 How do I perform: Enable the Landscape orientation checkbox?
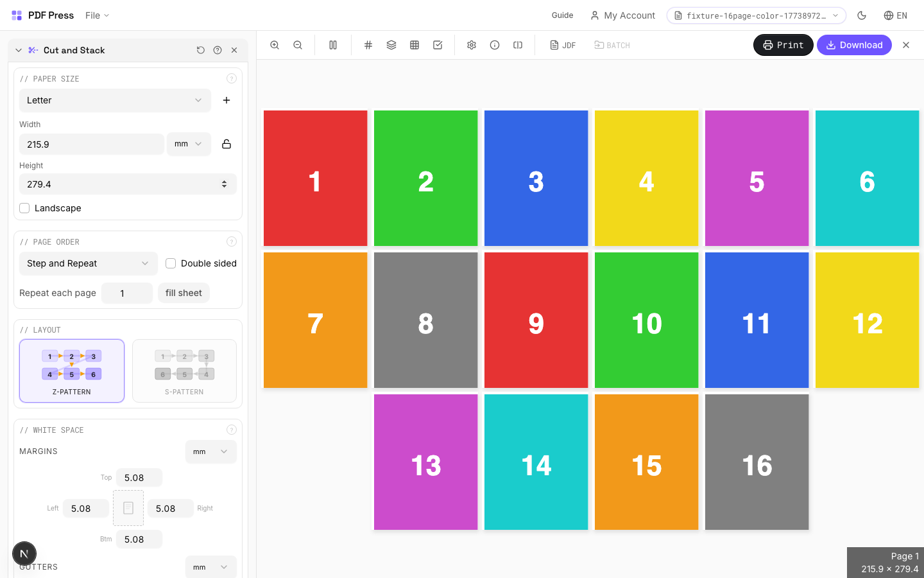pos(24,207)
